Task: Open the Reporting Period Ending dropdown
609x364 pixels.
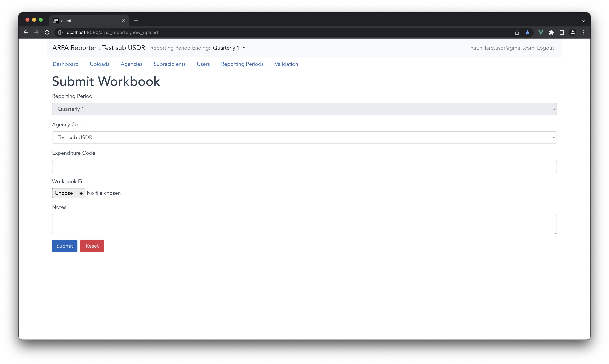Action: (229, 48)
